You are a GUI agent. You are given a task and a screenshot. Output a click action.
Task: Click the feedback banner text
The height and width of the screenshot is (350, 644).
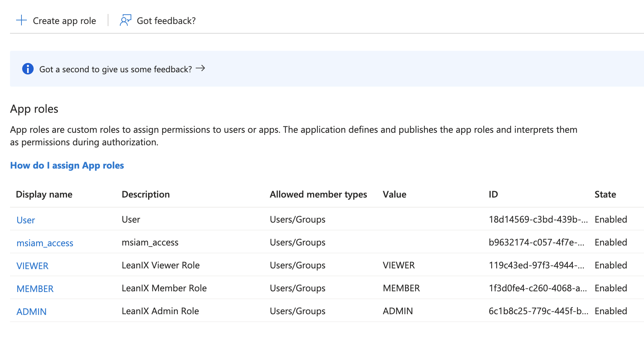click(x=116, y=69)
